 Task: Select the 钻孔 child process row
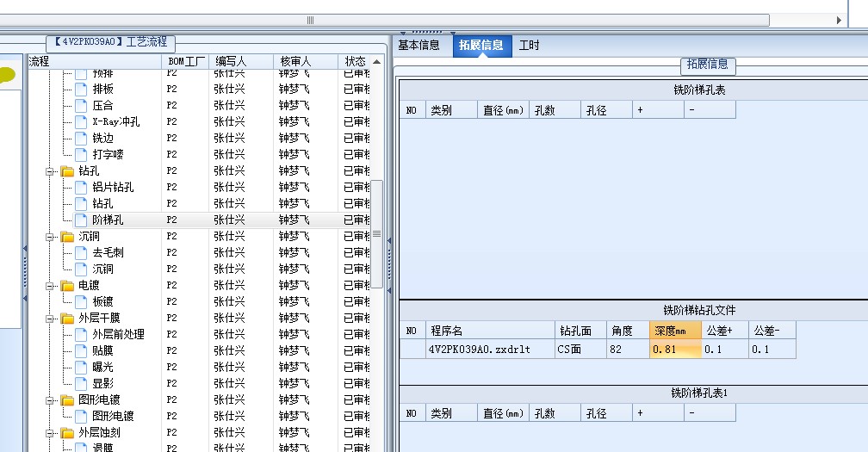tap(102, 203)
